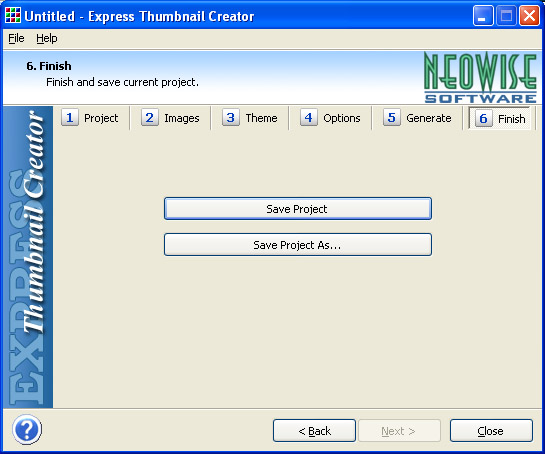This screenshot has height=454, width=545.
Task: Click the Save Project button
Action: pyautogui.click(x=298, y=209)
